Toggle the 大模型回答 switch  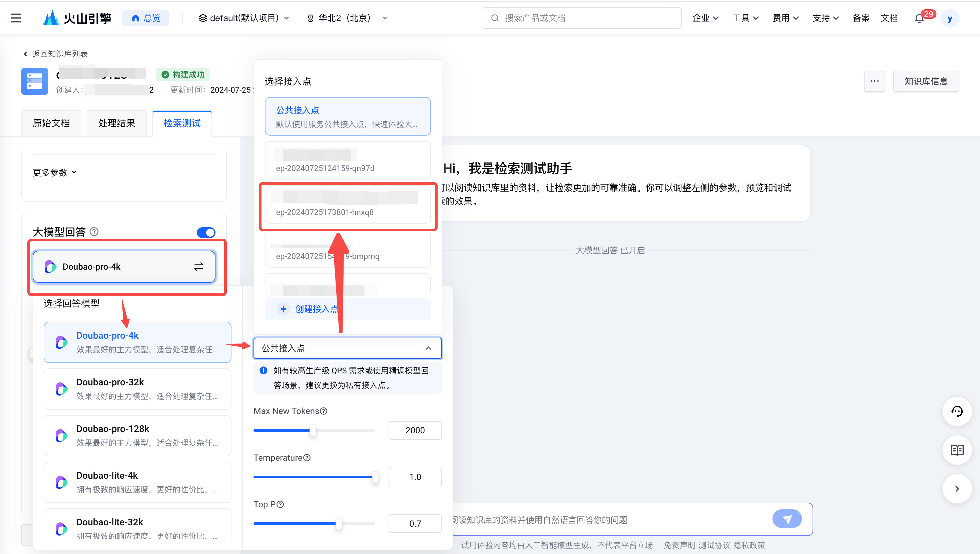tap(206, 232)
